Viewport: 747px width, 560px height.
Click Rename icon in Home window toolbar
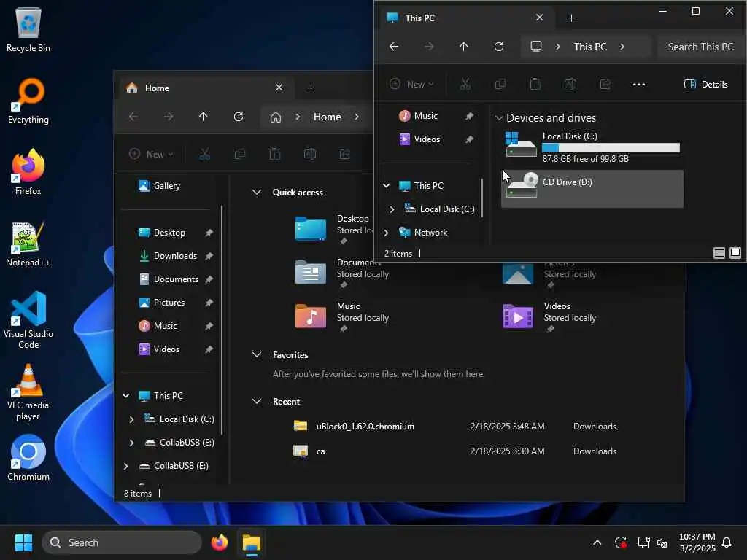point(309,155)
